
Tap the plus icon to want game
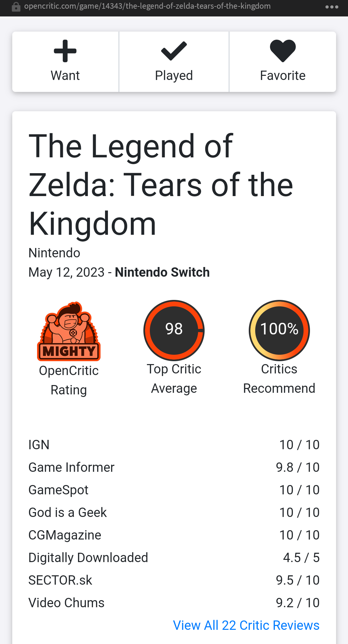[x=65, y=51]
